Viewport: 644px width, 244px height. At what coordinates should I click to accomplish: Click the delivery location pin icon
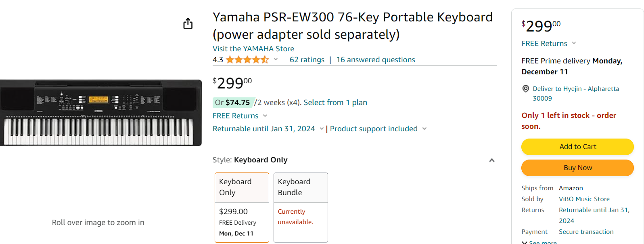525,89
